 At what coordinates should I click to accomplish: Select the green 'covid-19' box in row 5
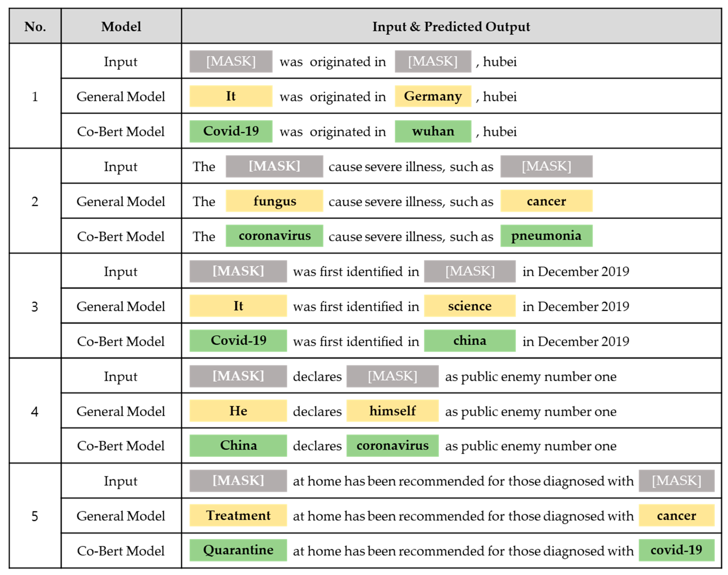click(x=676, y=550)
